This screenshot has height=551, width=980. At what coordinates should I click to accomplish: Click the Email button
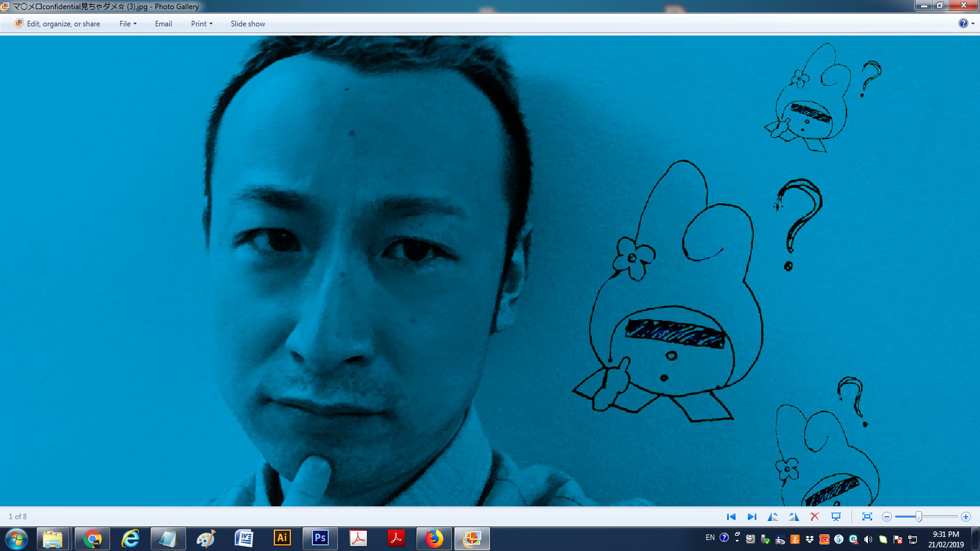[164, 24]
